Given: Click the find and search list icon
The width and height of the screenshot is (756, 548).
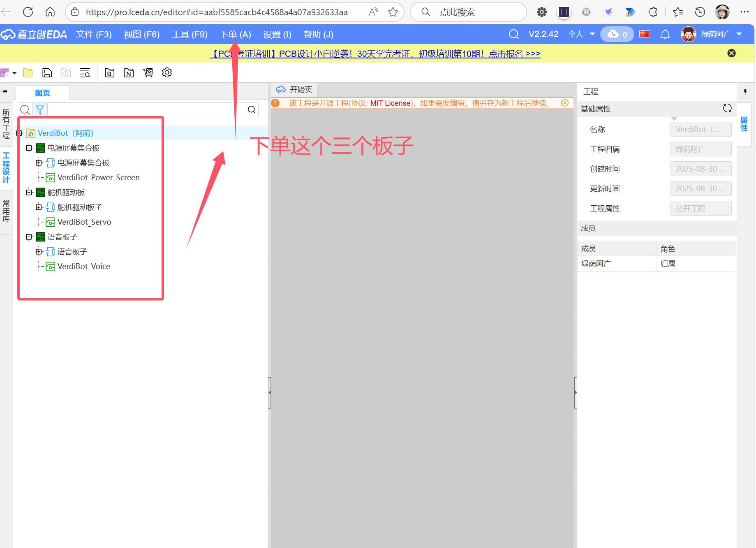Looking at the screenshot, I should click(85, 73).
